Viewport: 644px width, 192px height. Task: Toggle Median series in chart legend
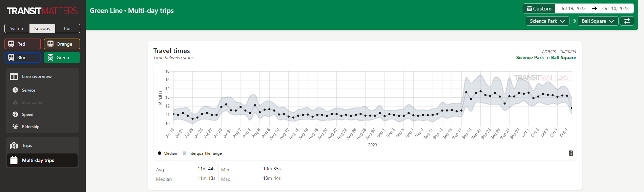coord(167,153)
